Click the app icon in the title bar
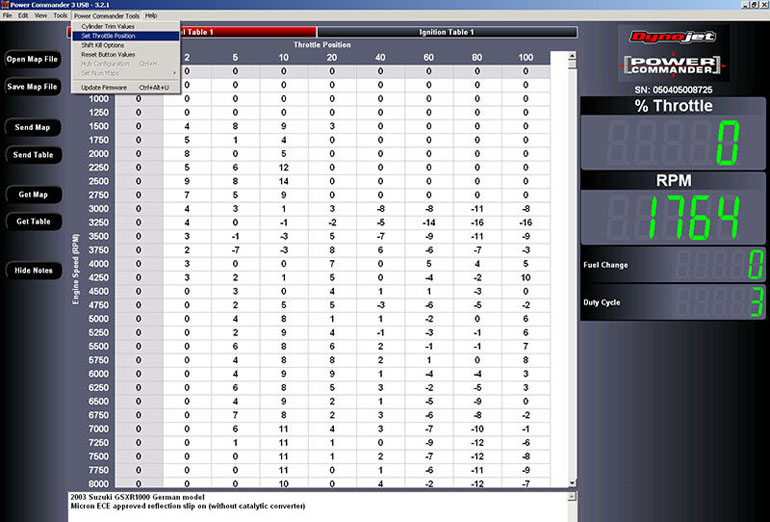Screen dimensions: 770x522 tap(5, 5)
